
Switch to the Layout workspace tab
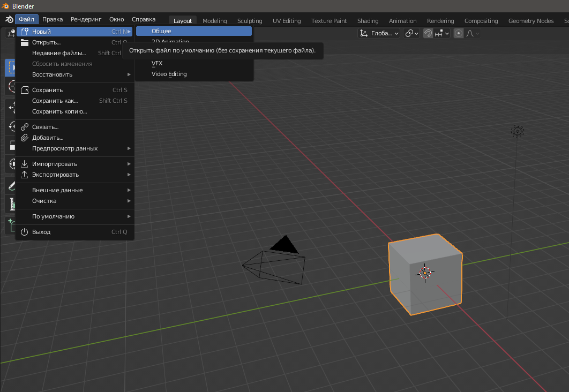pos(183,21)
